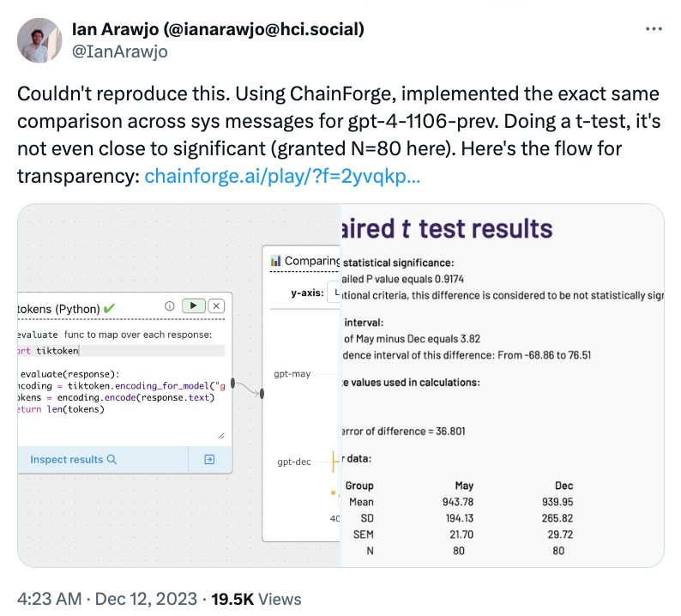This screenshot has width=681, height=616.
Task: Click the Comparing node's input connector handle
Action: 262,393
